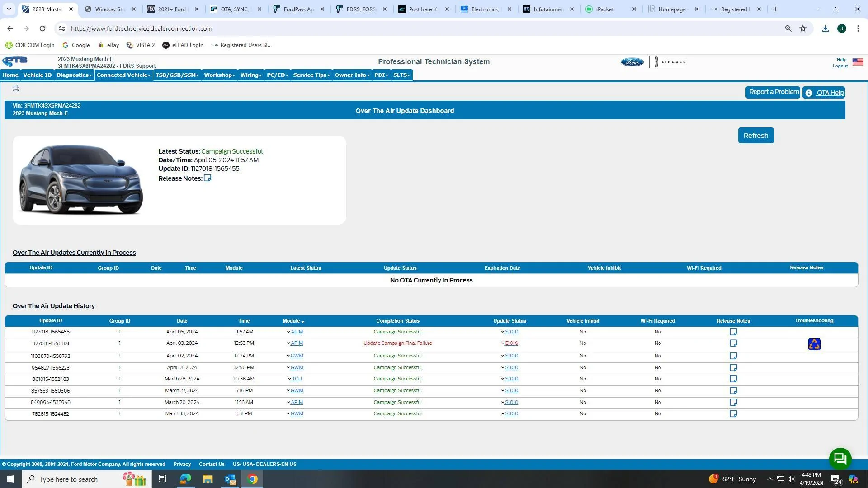Open Privacy link in footer
The width and height of the screenshot is (868, 488).
pyautogui.click(x=182, y=465)
